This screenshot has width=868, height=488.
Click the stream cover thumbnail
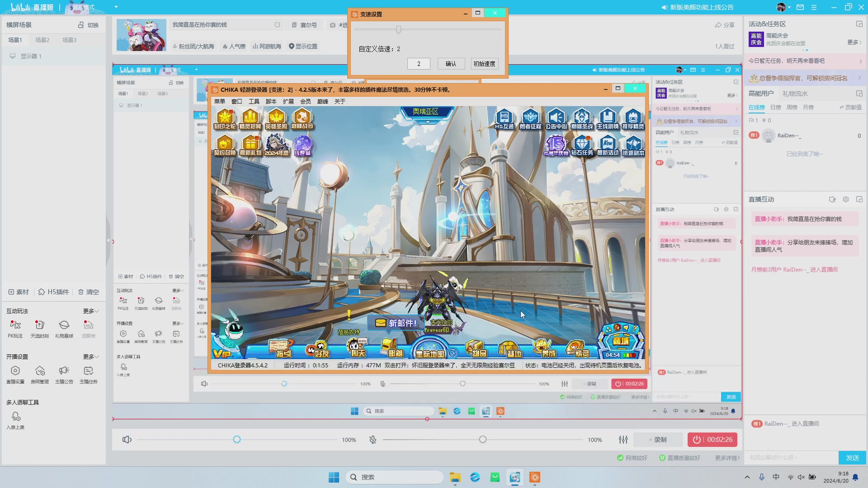pyautogui.click(x=141, y=35)
